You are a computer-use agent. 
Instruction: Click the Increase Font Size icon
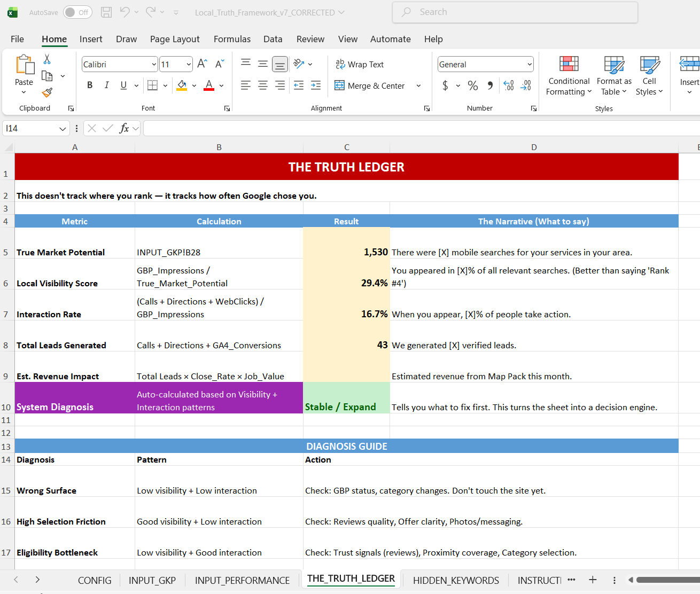202,64
